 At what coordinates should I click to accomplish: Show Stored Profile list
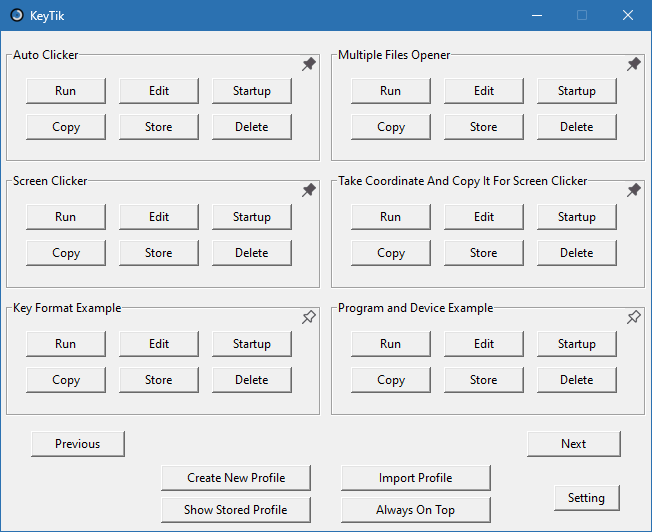coord(236,510)
